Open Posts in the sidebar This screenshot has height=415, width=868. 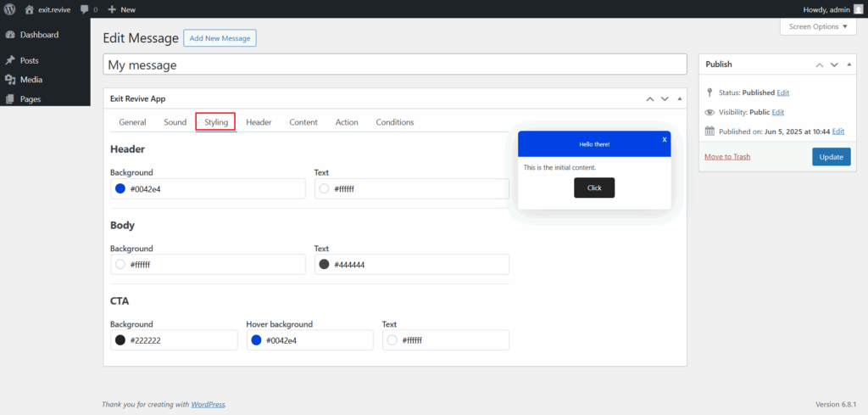[29, 61]
